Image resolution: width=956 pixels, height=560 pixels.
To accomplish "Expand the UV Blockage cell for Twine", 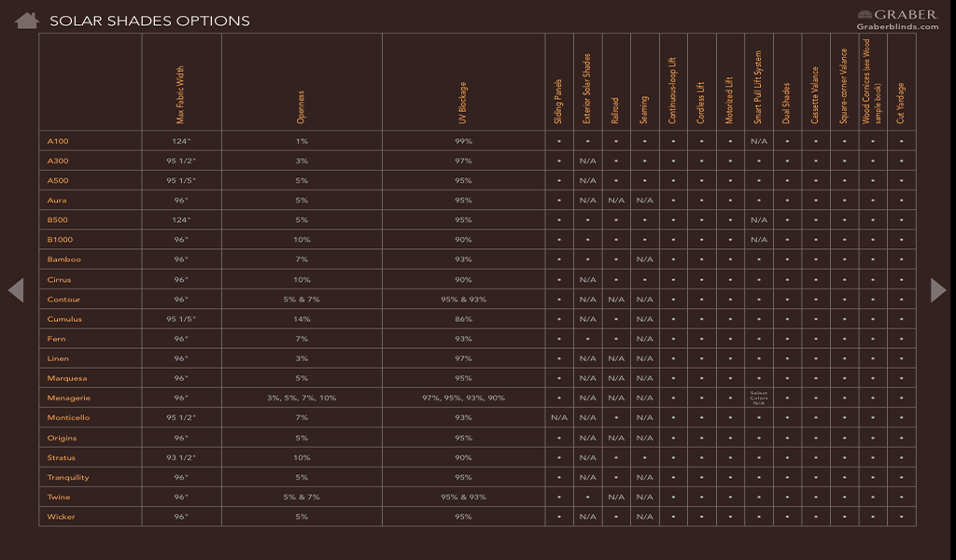I will pyautogui.click(x=463, y=496).
